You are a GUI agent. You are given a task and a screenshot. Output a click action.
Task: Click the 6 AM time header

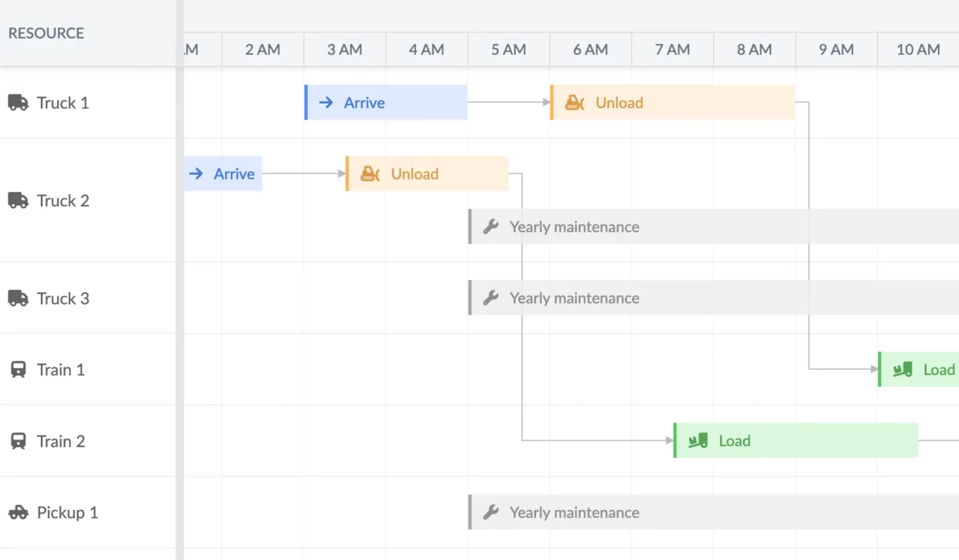(x=590, y=50)
